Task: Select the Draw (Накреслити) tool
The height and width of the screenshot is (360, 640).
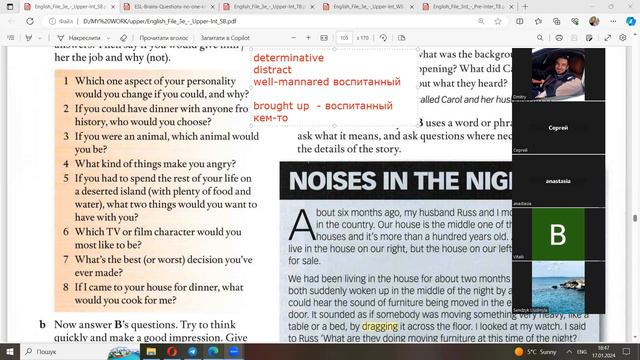Action: [x=80, y=38]
